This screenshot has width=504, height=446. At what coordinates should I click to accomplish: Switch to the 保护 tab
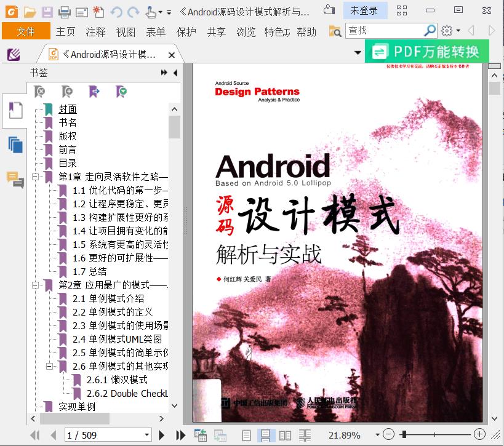(186, 32)
